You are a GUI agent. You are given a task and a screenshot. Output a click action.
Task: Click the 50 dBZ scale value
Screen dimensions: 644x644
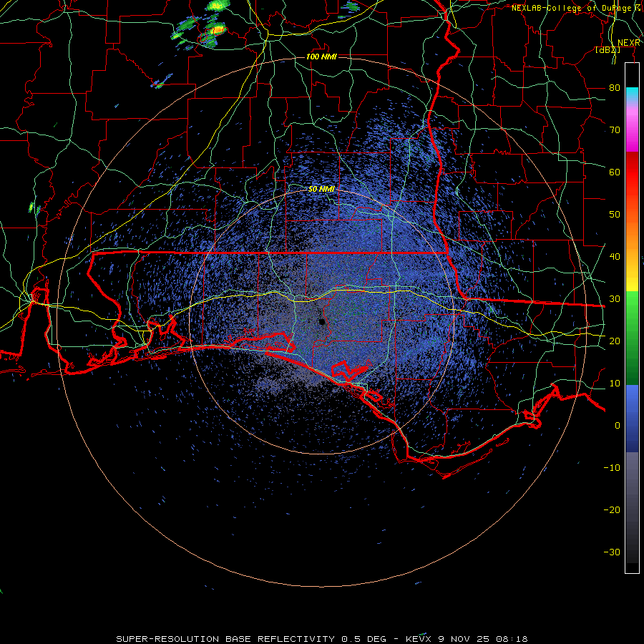pos(615,215)
